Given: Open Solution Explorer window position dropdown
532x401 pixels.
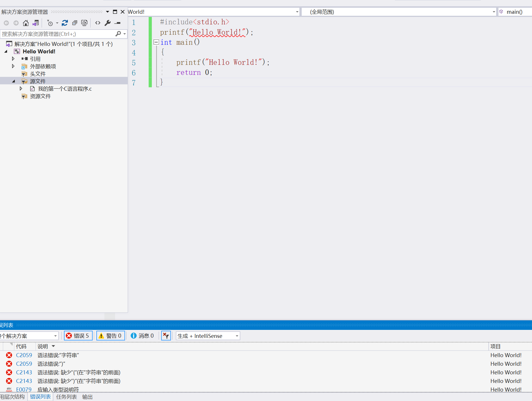Looking at the screenshot, I should pyautogui.click(x=108, y=12).
